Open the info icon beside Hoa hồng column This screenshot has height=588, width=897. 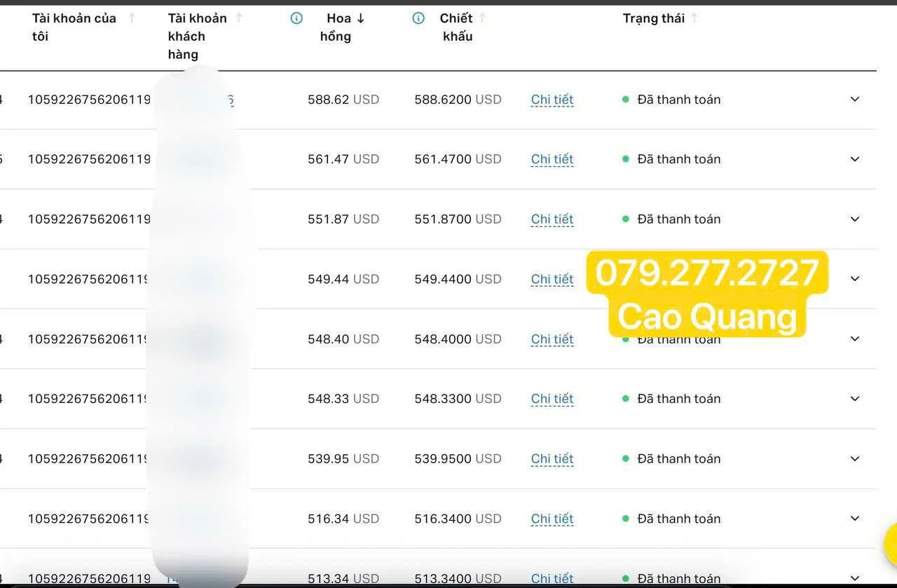point(296,18)
